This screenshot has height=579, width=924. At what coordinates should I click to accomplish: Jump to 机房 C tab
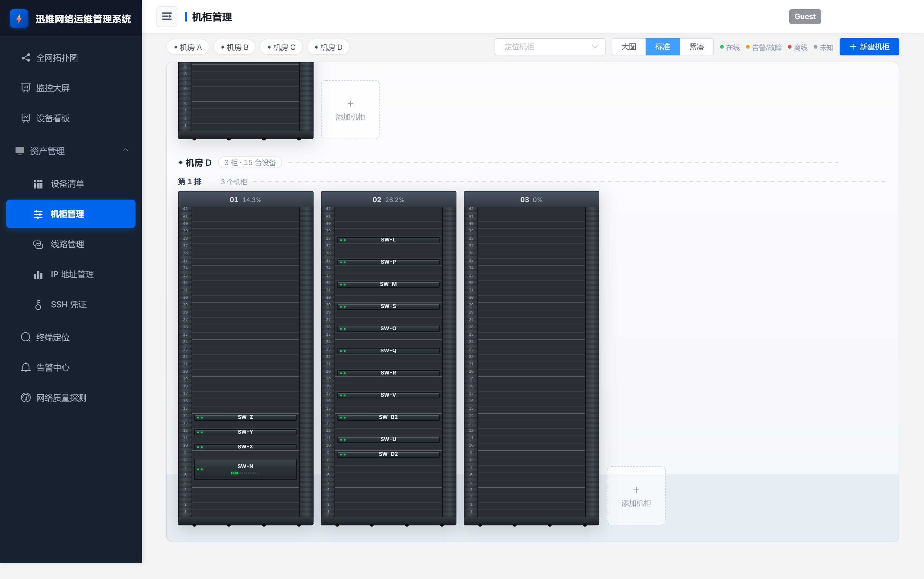[281, 47]
